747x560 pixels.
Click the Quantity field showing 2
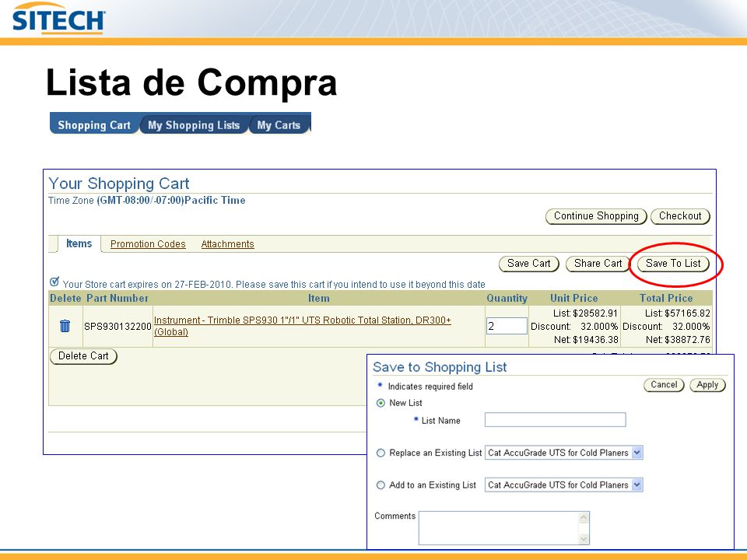pos(507,326)
